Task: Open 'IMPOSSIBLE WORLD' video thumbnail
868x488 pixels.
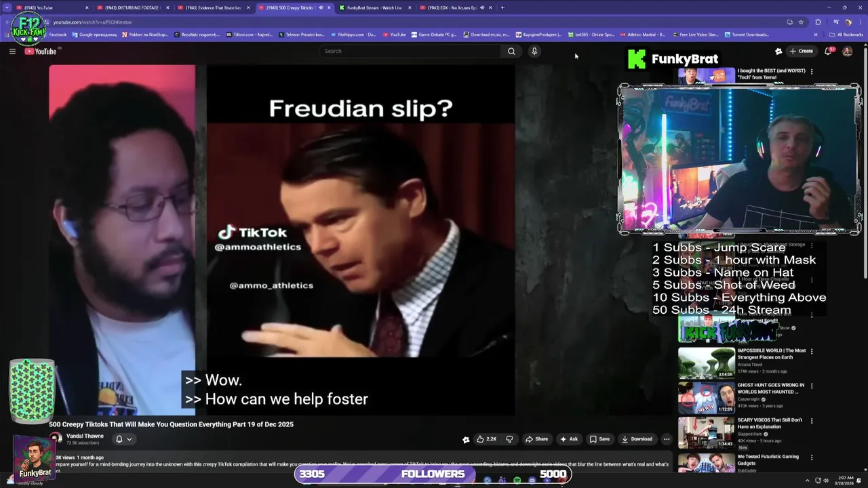Action: (x=707, y=363)
